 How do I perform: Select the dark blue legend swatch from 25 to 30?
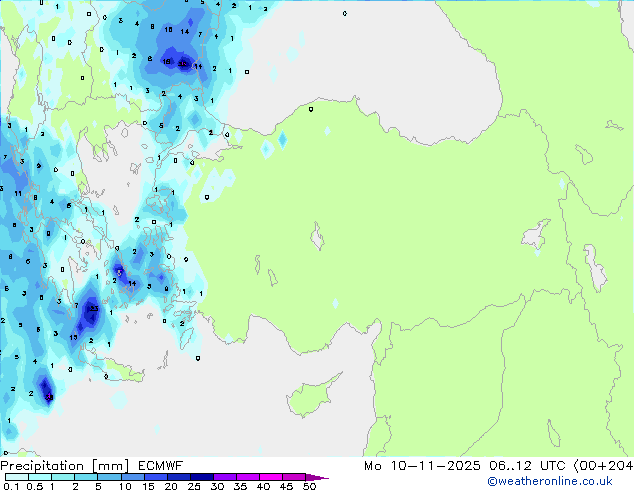[202, 477]
